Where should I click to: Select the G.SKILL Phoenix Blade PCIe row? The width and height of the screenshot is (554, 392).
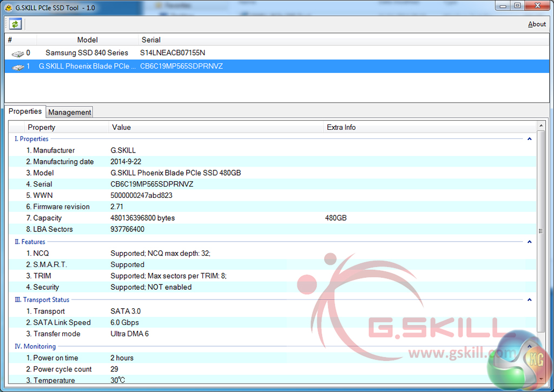coord(276,67)
